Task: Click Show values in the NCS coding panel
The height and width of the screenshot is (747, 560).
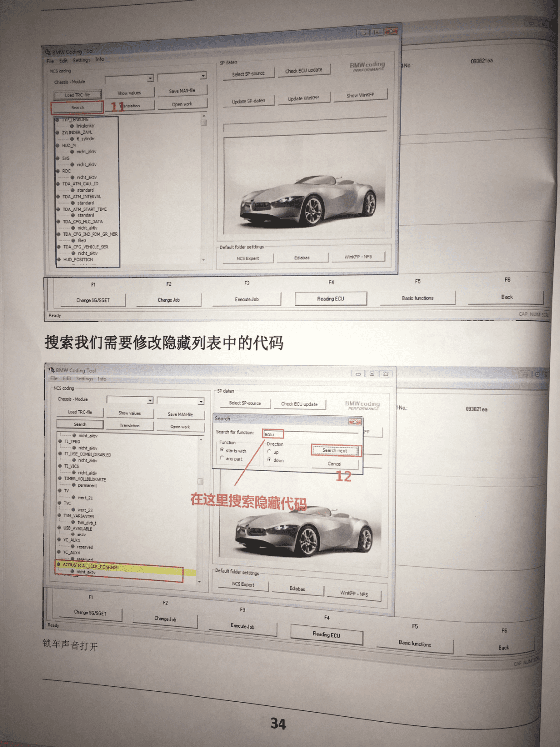Action: click(x=129, y=92)
